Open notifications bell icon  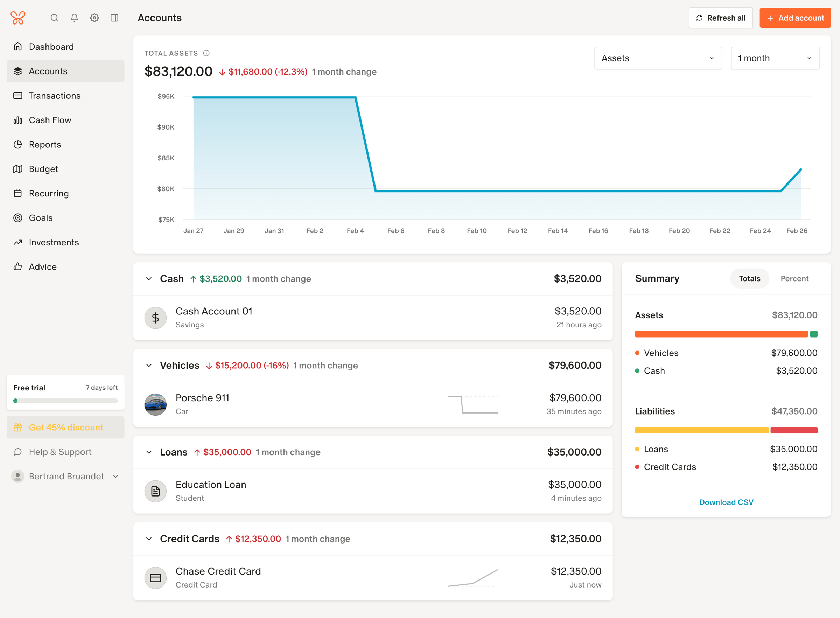(x=75, y=18)
